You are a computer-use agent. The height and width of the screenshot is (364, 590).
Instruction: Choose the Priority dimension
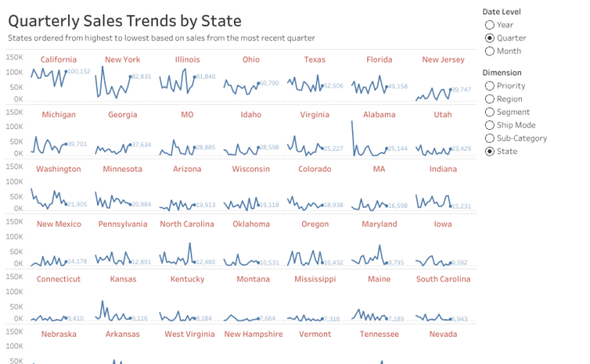click(489, 86)
